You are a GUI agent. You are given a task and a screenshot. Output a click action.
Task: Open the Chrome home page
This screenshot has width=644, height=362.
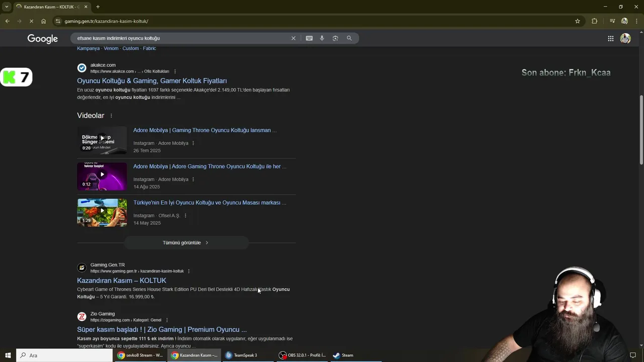43,21
